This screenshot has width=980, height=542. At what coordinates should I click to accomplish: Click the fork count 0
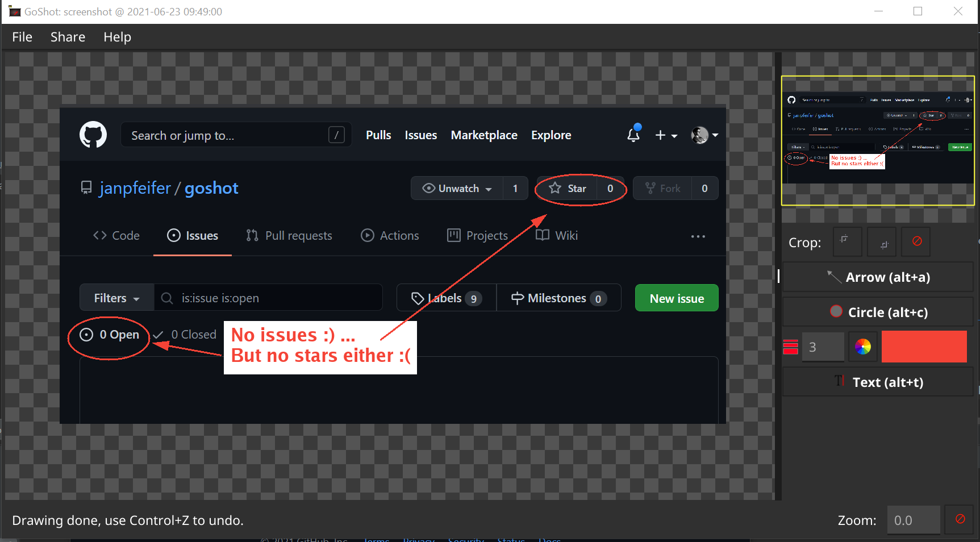coord(704,189)
